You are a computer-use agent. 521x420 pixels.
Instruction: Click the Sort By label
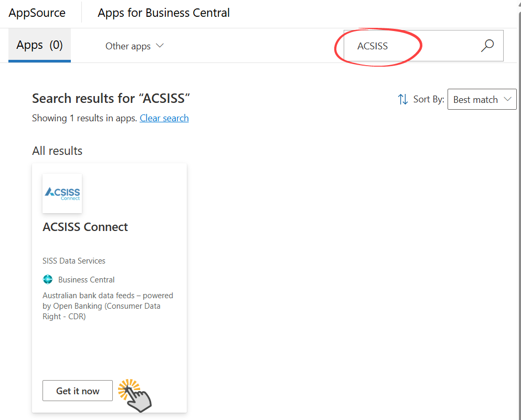[x=429, y=99]
